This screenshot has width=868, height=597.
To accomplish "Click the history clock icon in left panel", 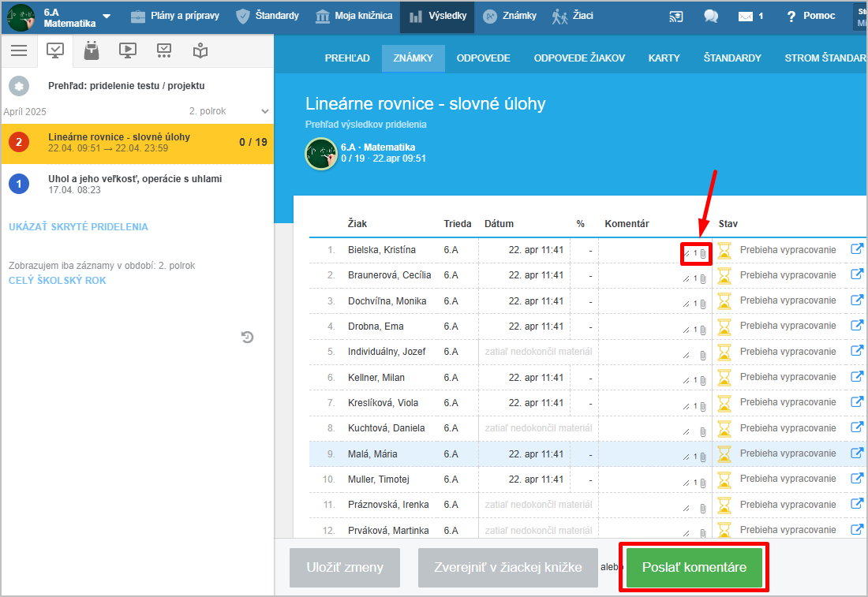I will coord(248,337).
